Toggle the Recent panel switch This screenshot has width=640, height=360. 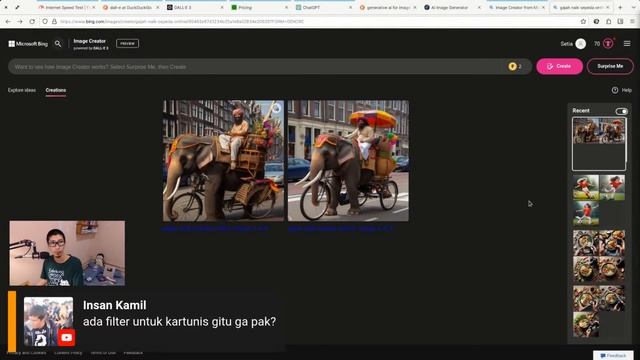[x=621, y=111]
